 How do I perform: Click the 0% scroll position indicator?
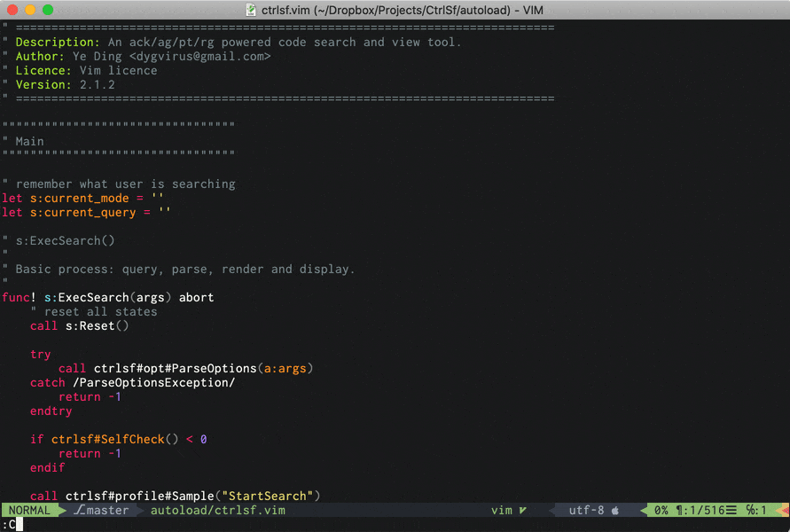tap(660, 510)
